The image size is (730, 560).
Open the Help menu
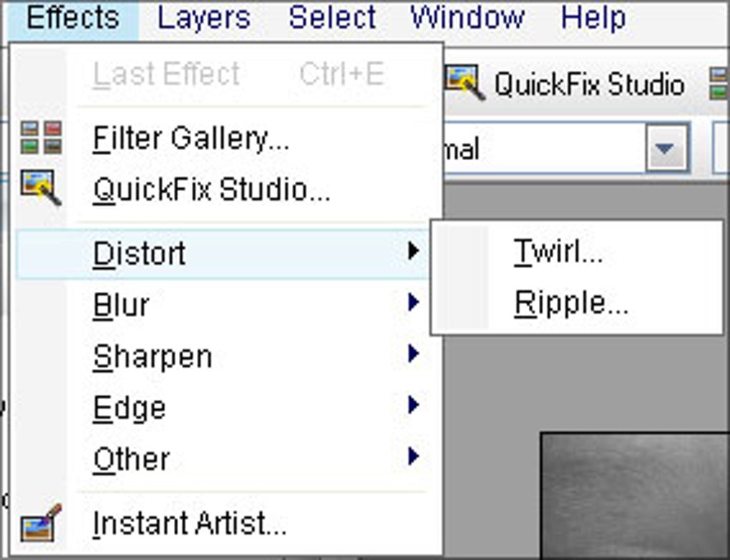coord(592,18)
